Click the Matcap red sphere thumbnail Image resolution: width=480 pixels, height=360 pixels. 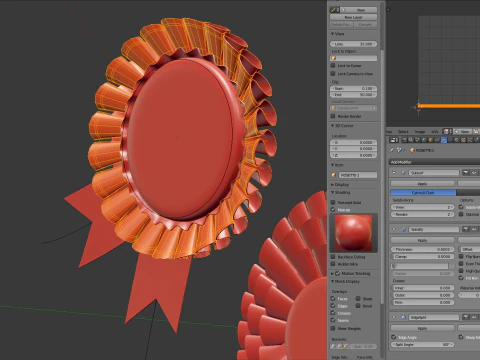[353, 233]
